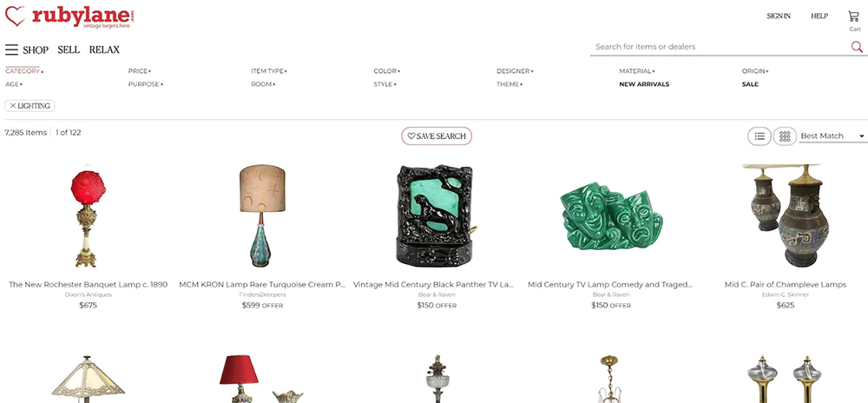The image size is (868, 403).
Task: Switch to list view icon
Action: [x=759, y=136]
